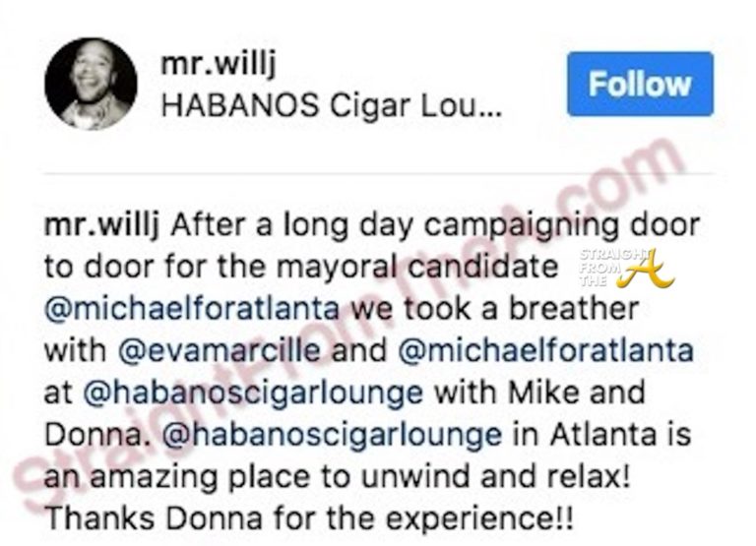Follow the mr.willj account
This screenshot has width=756, height=546.
[x=640, y=84]
